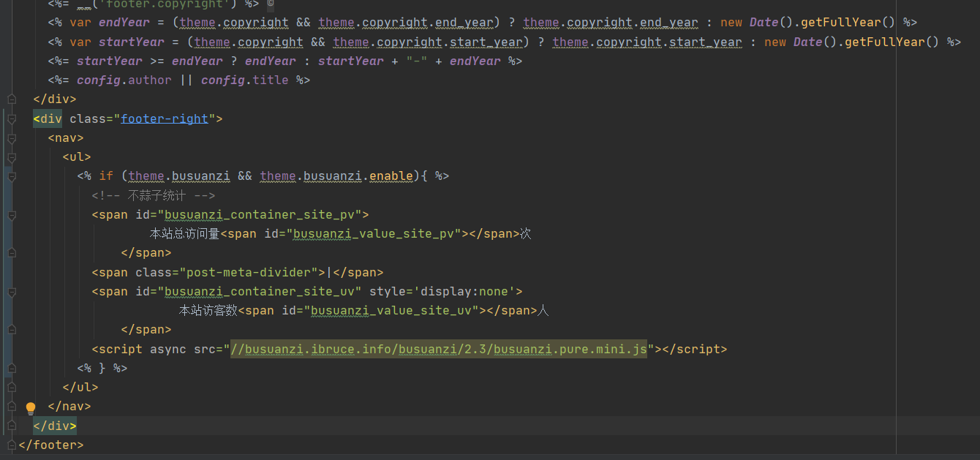This screenshot has height=460, width=980.
Task: Click the "async" attribute of the script tag
Action: coord(168,349)
